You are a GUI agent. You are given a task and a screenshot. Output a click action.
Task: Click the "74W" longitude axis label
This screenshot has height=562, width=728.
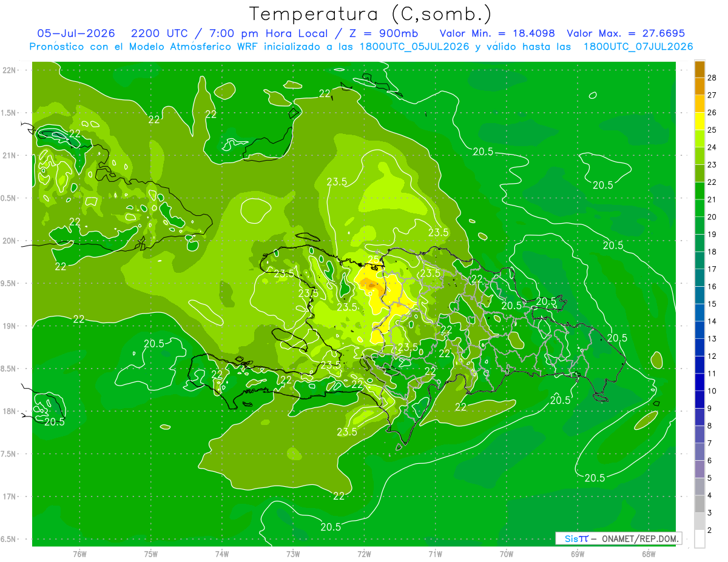(x=222, y=554)
